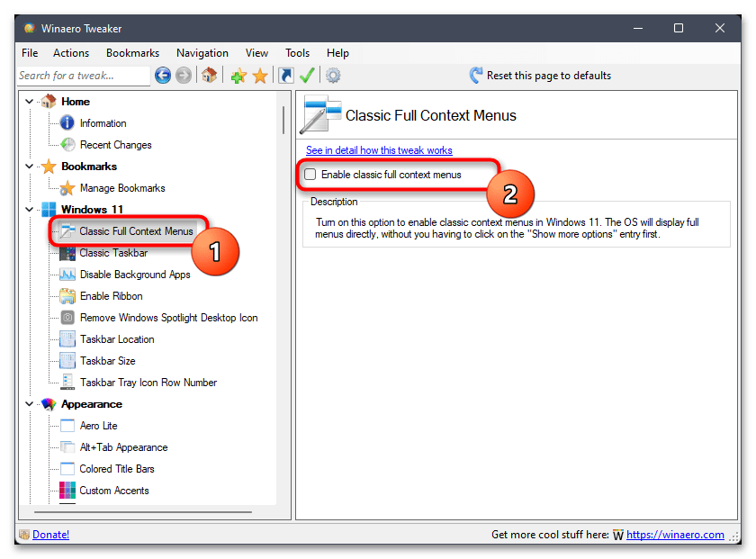Viewport: 756px width, 559px height.
Task: Go to home page via house toolbar icon
Action: (209, 76)
